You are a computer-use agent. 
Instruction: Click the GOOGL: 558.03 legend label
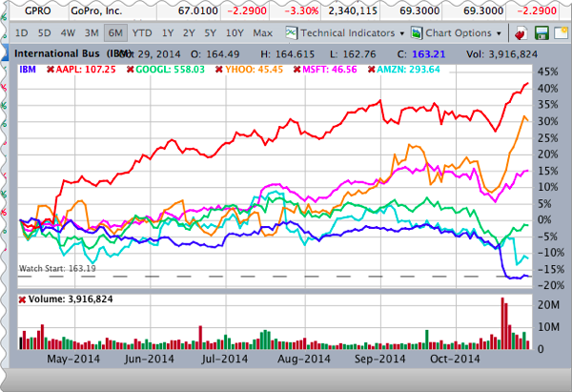tap(170, 70)
